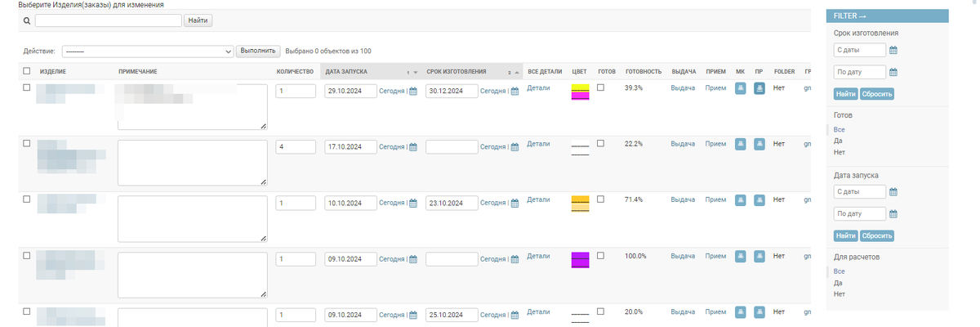
Task: Click the Выполнить button
Action: pos(258,51)
